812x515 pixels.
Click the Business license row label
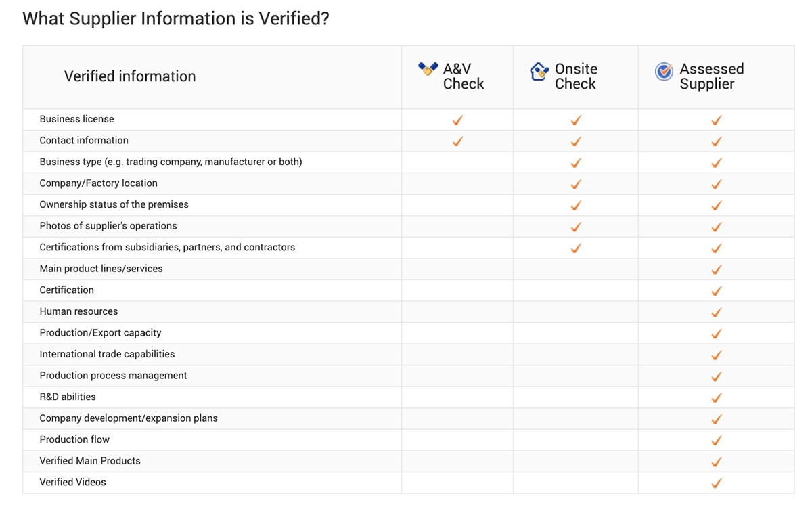[x=76, y=119]
